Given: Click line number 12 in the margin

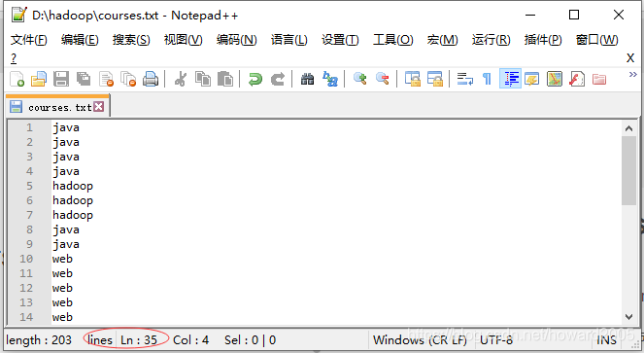Looking at the screenshot, I should (x=26, y=288).
